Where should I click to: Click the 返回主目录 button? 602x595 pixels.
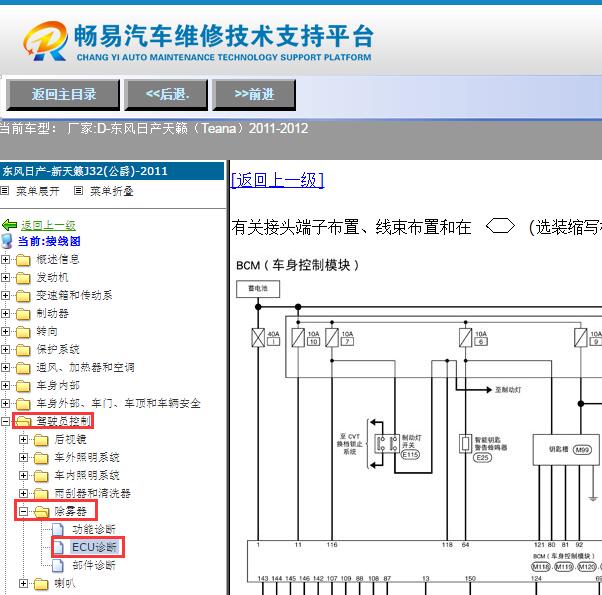pos(63,94)
